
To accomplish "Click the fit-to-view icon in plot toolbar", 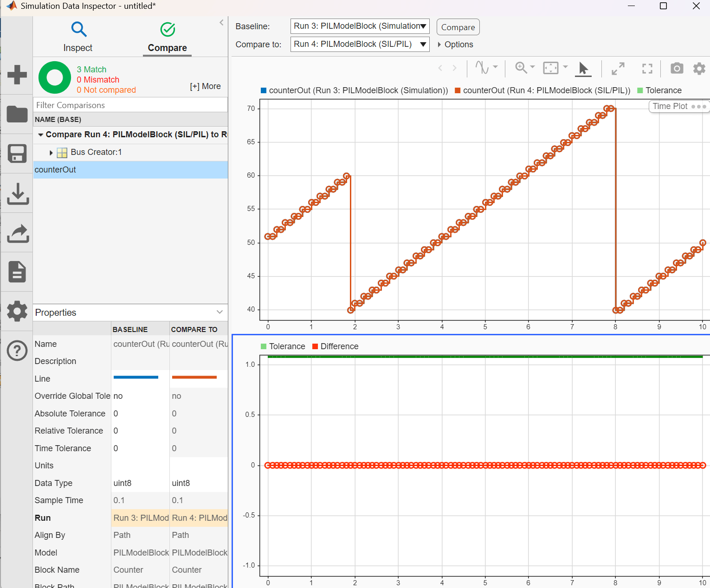I will point(550,68).
